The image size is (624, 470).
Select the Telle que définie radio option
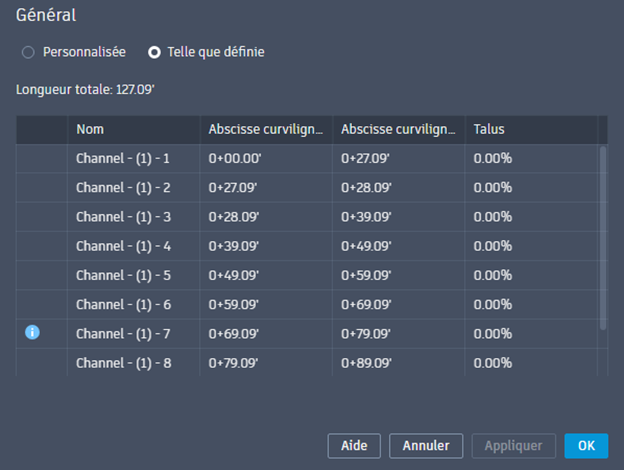(154, 51)
